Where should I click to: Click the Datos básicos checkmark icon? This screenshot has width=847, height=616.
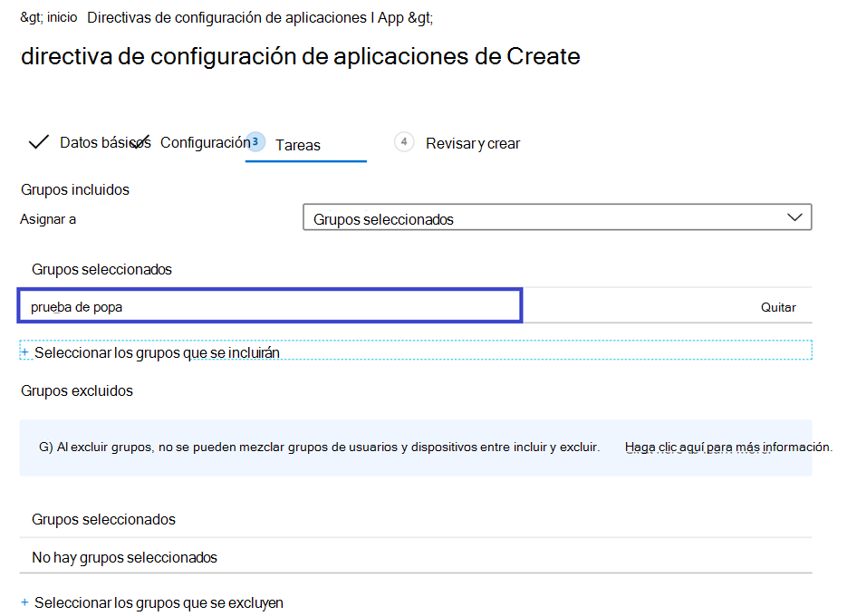pos(39,142)
